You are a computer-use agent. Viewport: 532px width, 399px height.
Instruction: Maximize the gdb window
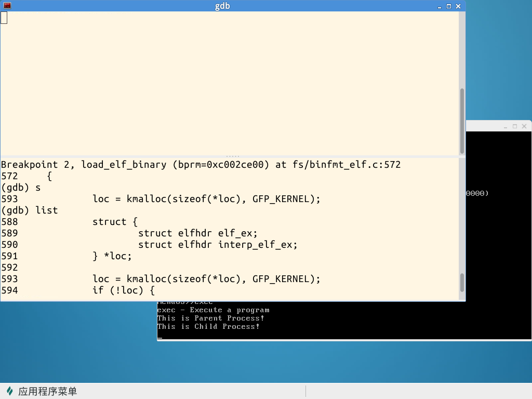[x=449, y=6]
